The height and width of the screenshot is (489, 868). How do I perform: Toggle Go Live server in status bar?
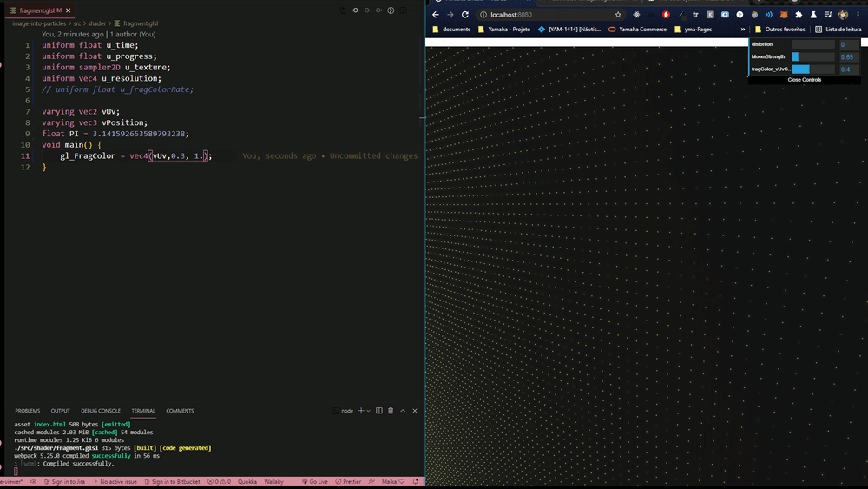point(315,481)
